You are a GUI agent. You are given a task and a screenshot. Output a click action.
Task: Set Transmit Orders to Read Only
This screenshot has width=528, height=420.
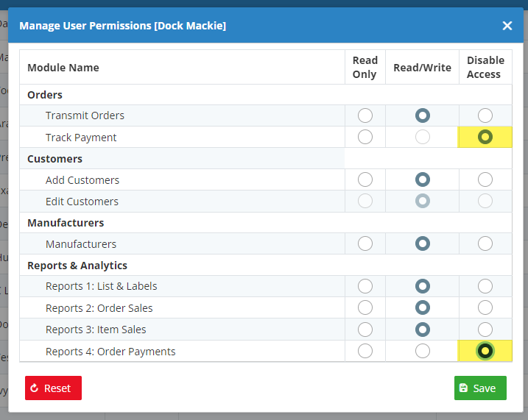[x=365, y=115]
